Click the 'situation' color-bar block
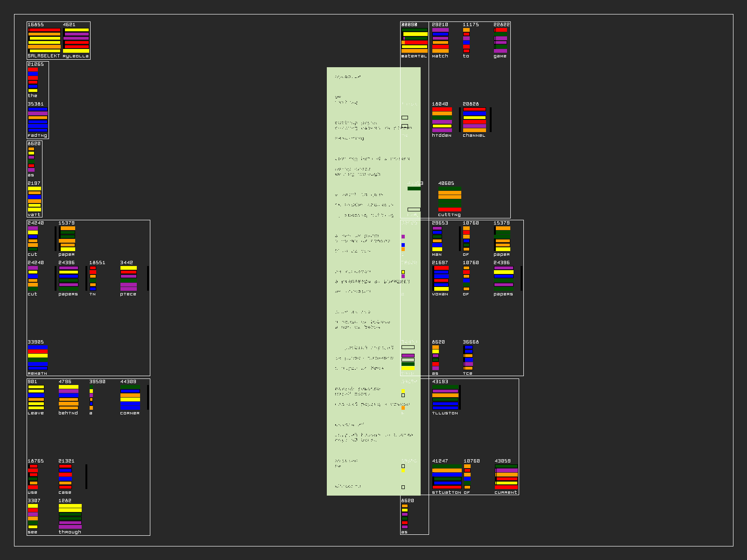Screen dimensions: 747x560 (447, 476)
